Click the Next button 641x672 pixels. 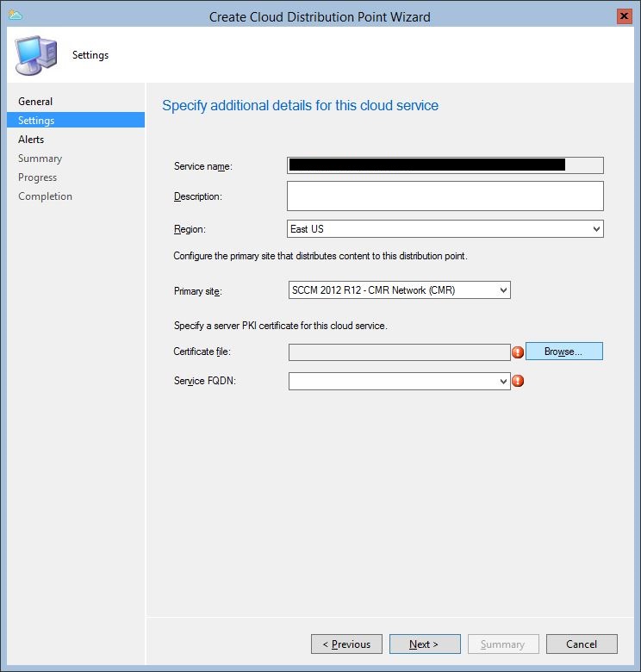[x=425, y=644]
